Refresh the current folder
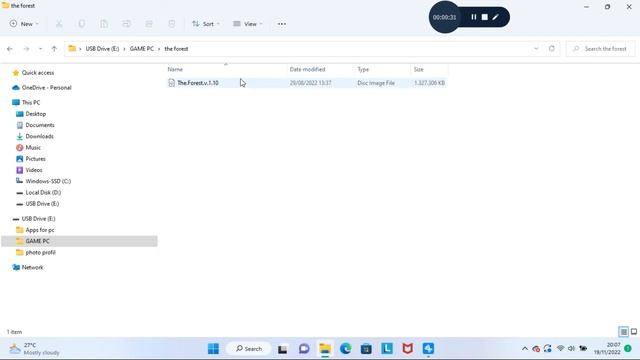The image size is (640, 360). coord(552,49)
